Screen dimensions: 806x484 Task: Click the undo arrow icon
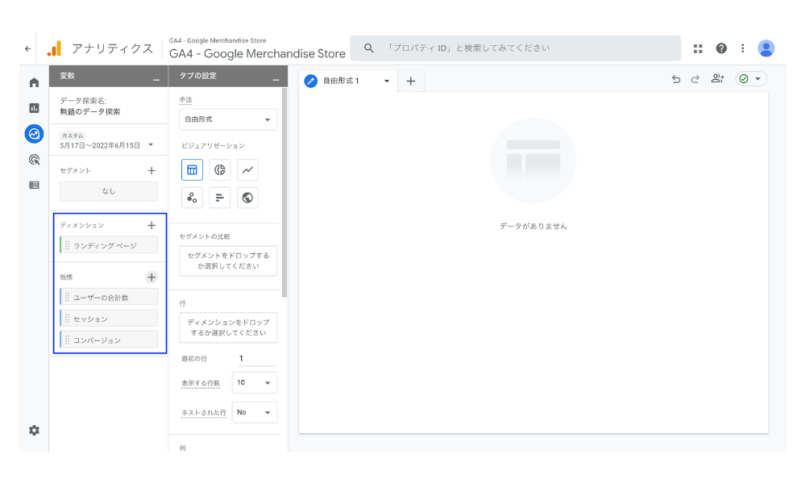click(676, 80)
